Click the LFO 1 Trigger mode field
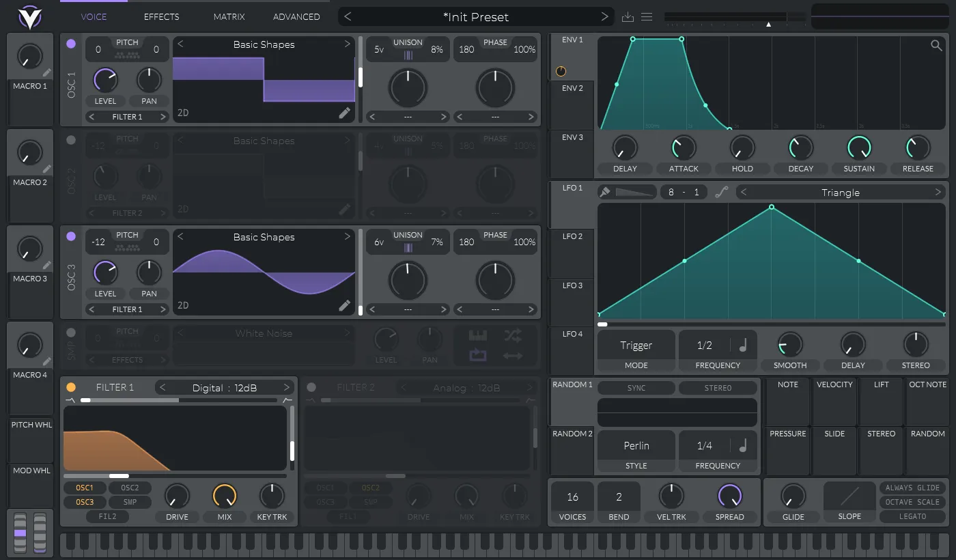956x560 pixels. pos(636,346)
